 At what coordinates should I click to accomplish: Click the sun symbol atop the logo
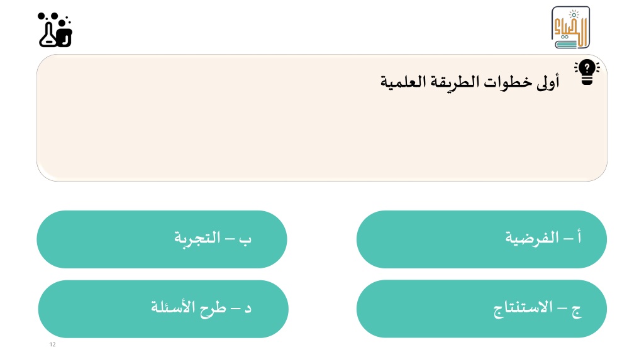coord(574,15)
